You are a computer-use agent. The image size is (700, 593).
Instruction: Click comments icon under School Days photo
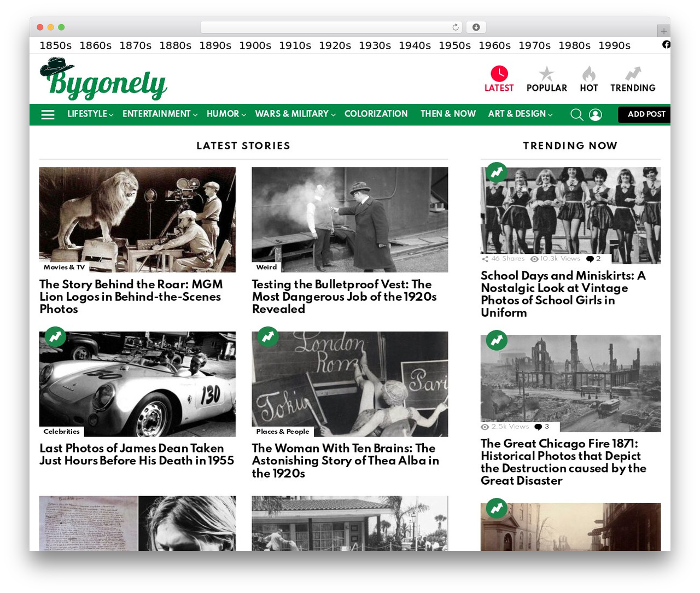click(590, 259)
